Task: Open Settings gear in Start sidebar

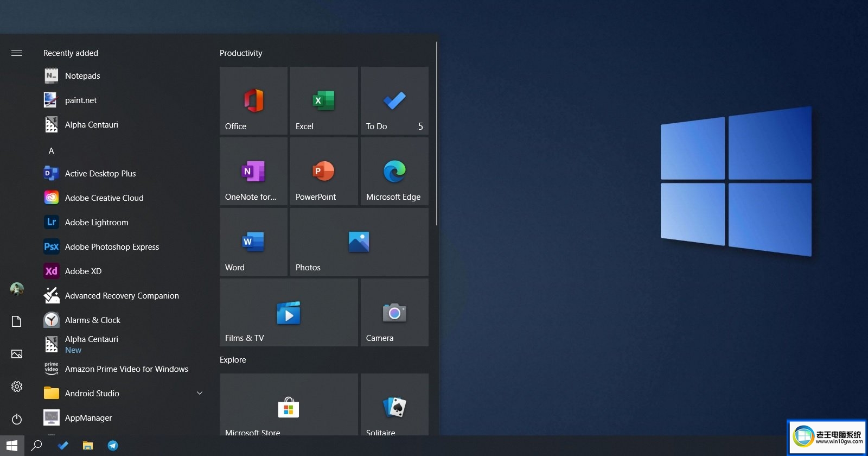Action: (17, 387)
